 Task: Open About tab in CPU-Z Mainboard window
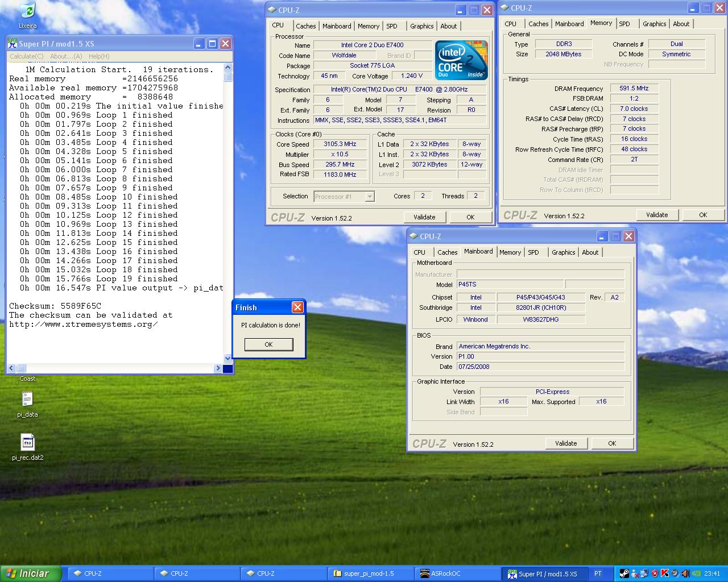(x=590, y=252)
